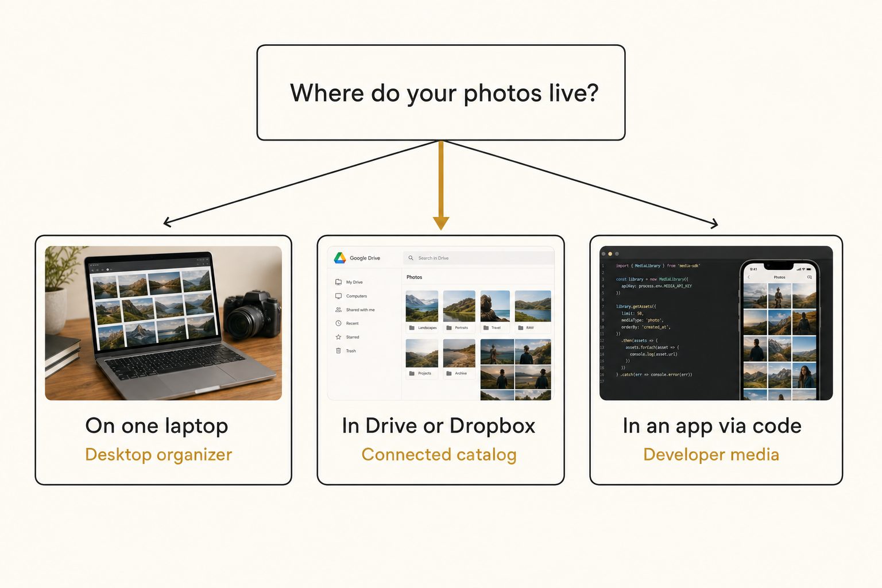The height and width of the screenshot is (588, 882).
Task: Click the limit: 50 code line
Action: pos(632,314)
